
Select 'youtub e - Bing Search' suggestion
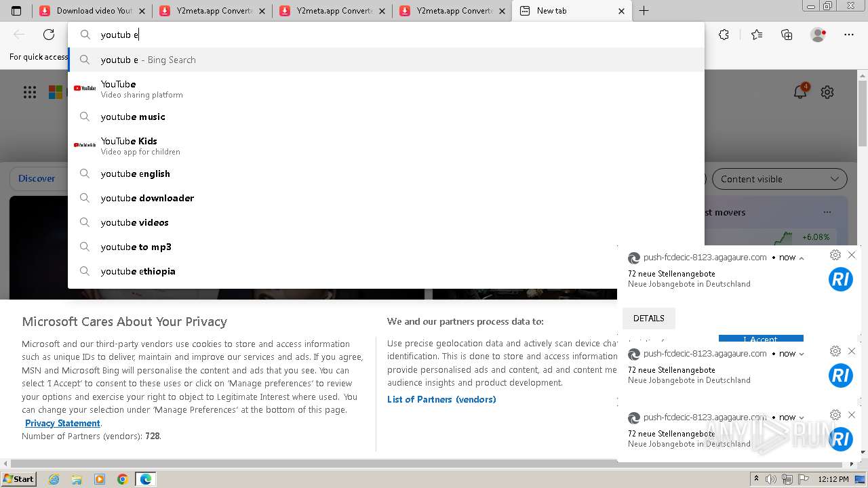[x=387, y=60]
